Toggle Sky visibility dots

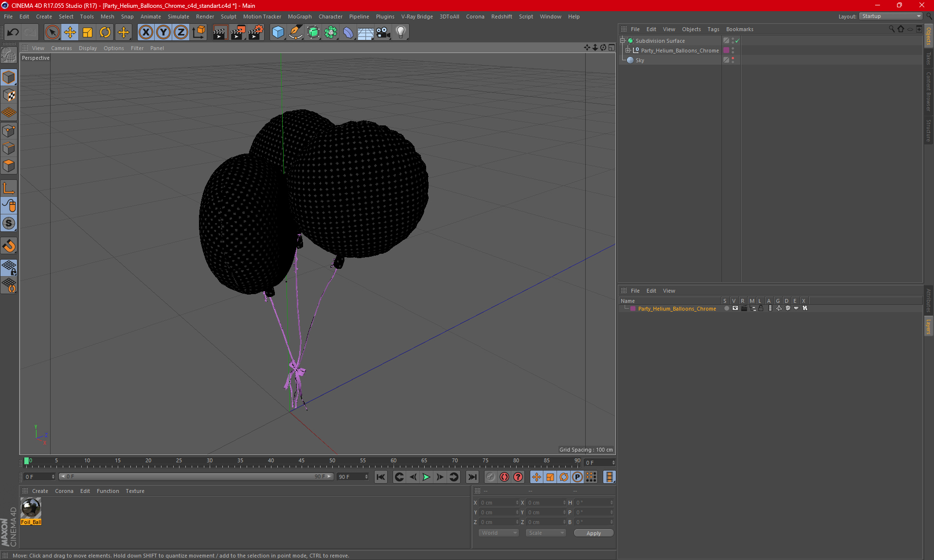click(733, 60)
